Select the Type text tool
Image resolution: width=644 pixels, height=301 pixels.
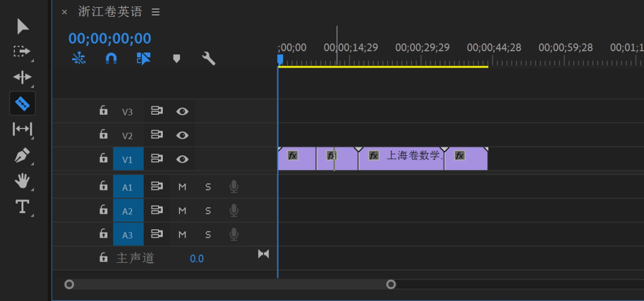(22, 207)
